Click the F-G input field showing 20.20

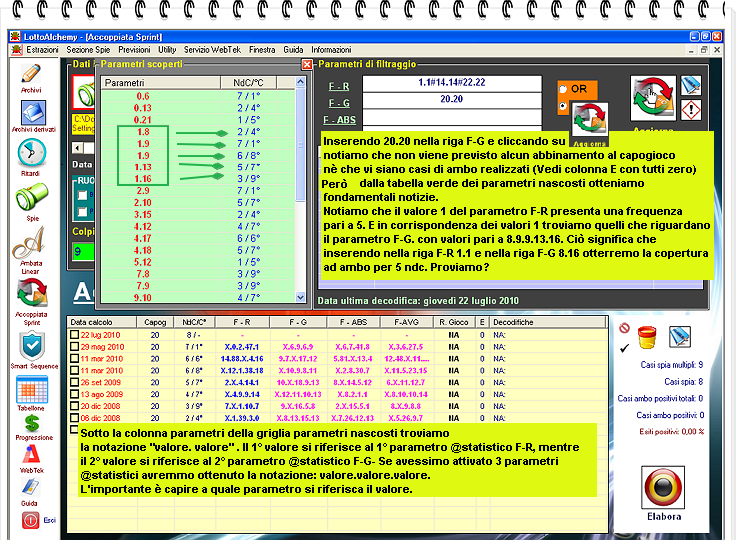(452, 100)
